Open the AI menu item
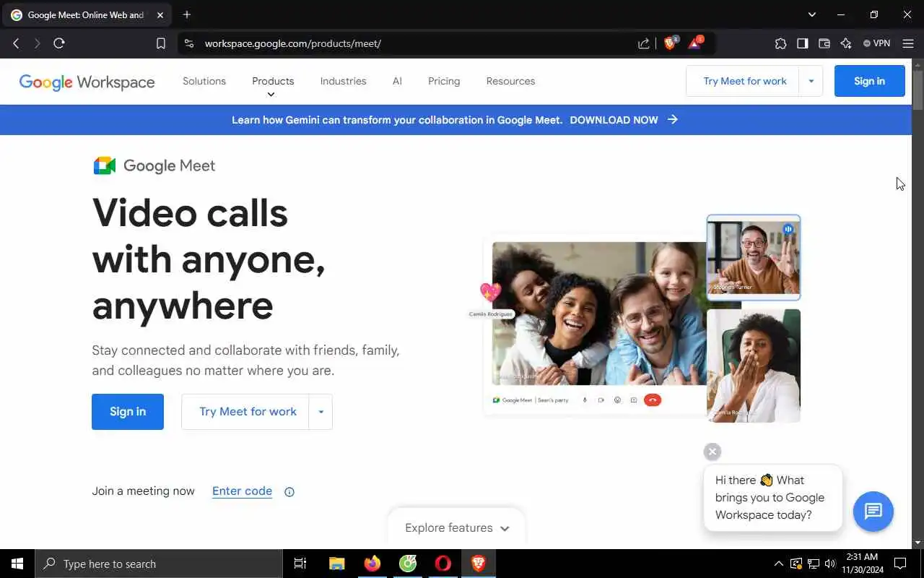 tap(397, 81)
